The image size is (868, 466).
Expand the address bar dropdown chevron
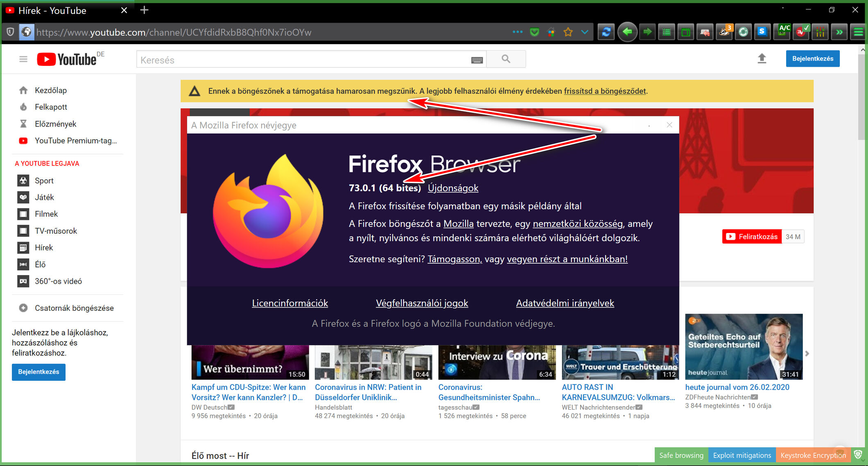pos(585,32)
